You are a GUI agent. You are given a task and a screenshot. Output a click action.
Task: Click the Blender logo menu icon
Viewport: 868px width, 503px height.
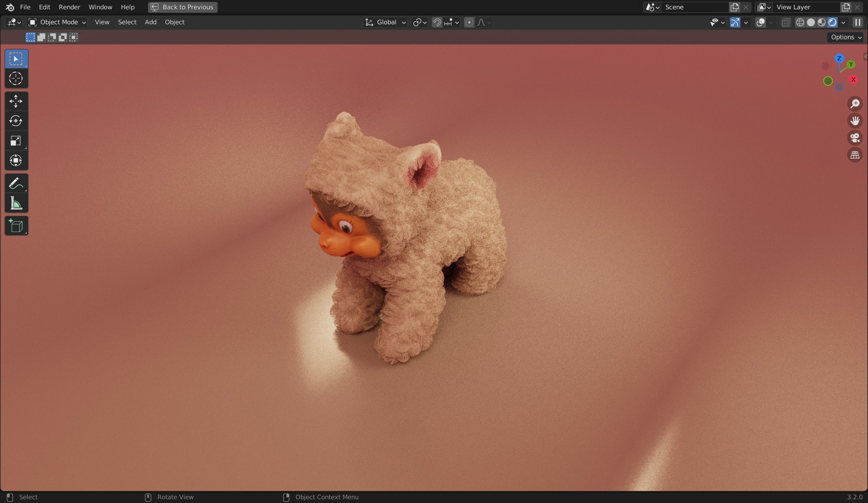[10, 7]
